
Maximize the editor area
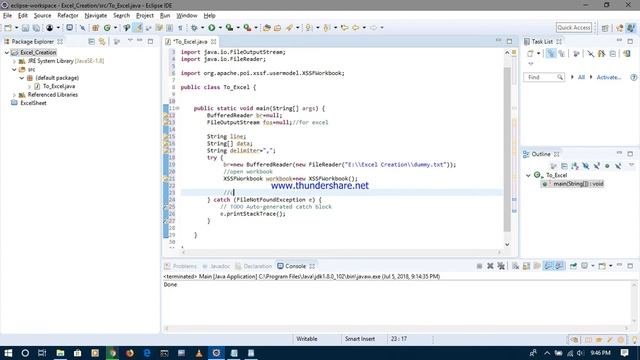click(509, 42)
